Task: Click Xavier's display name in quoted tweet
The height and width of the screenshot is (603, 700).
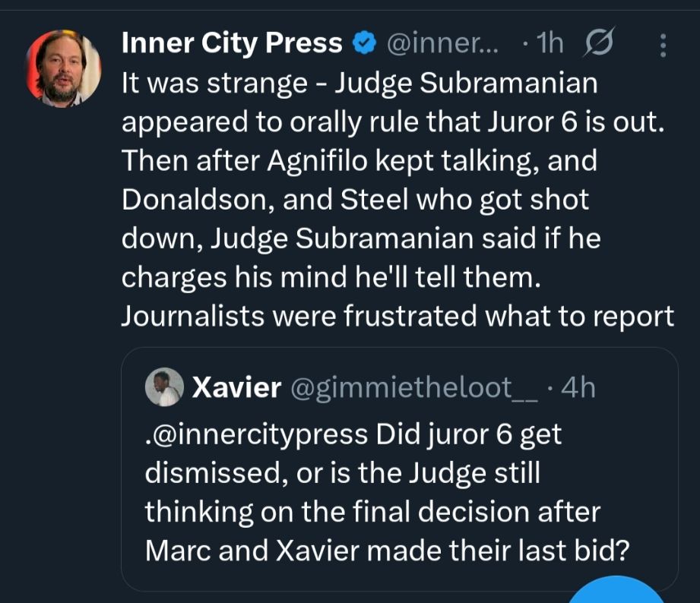Action: 236,388
